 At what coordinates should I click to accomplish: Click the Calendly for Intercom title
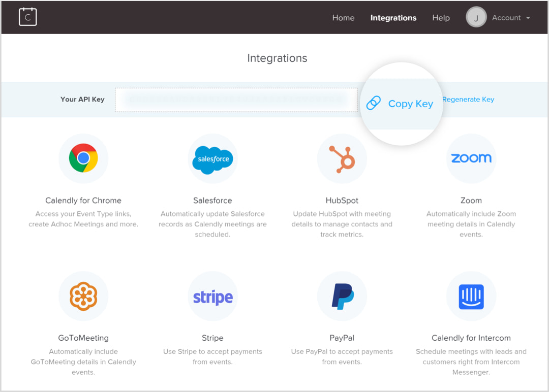(x=471, y=338)
